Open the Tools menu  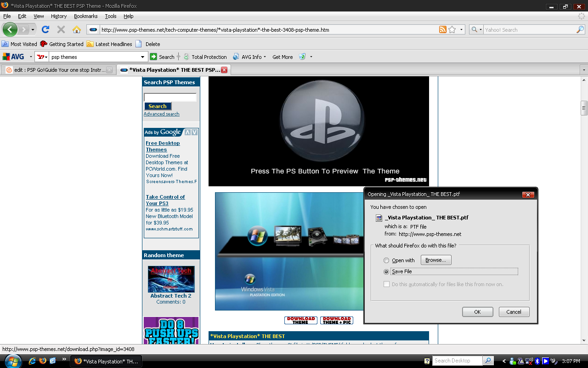tap(111, 16)
